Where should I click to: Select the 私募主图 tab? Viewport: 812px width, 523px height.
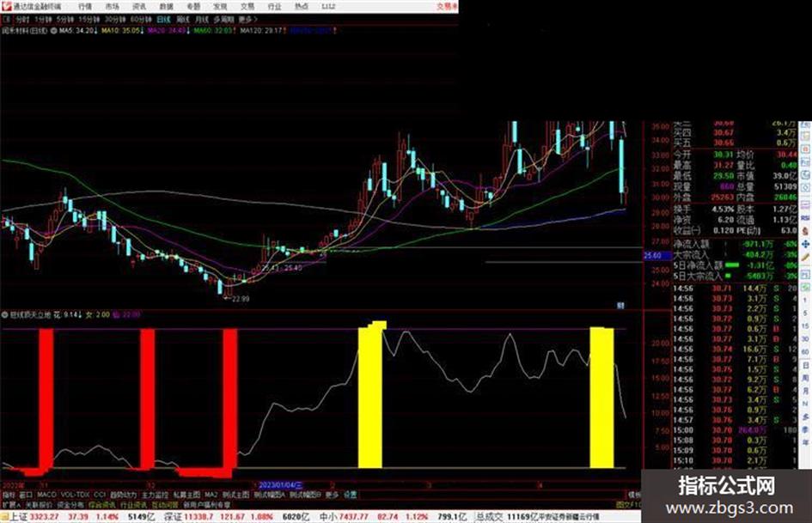[186, 495]
